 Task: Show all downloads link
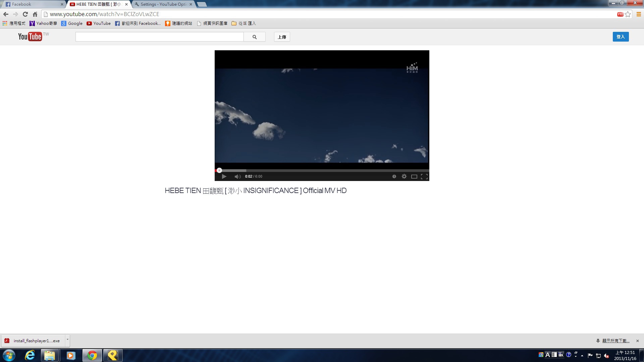(615, 341)
